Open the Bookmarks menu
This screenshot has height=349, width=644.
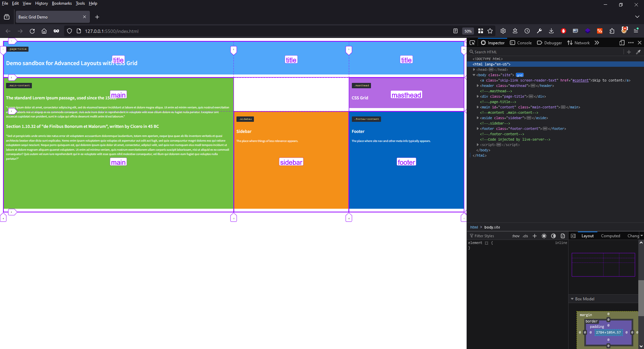[62, 3]
